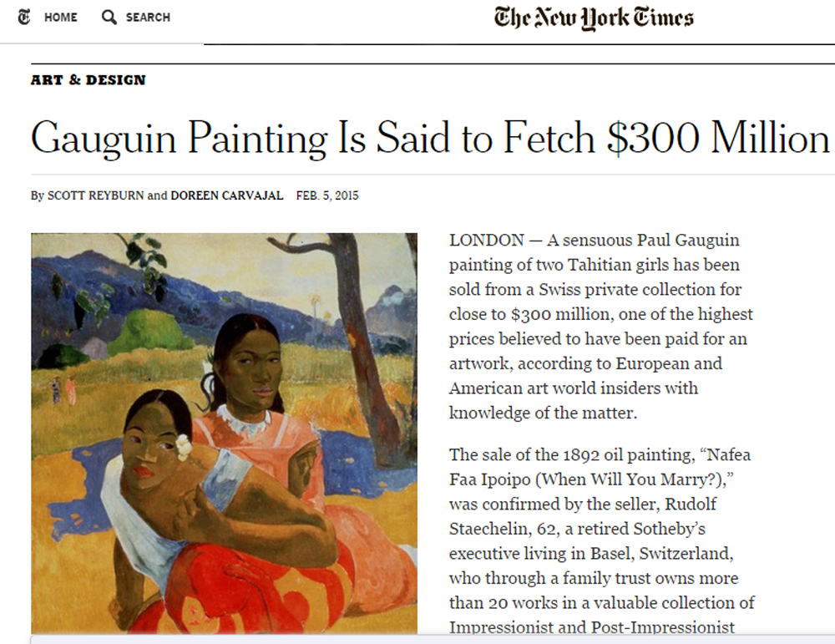Select the SEARCH label in top bar
Viewport: 835px width, 644px height.
tap(148, 18)
